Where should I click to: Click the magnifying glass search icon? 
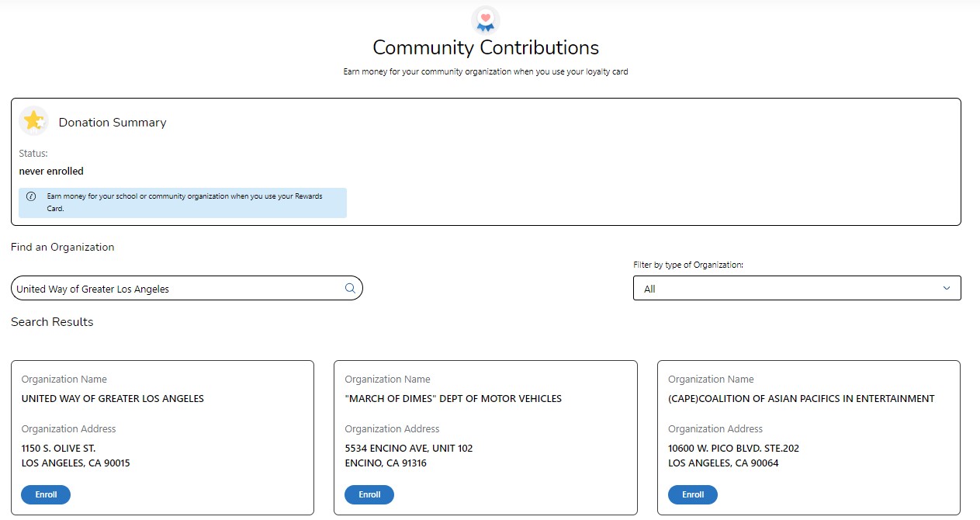click(x=350, y=288)
